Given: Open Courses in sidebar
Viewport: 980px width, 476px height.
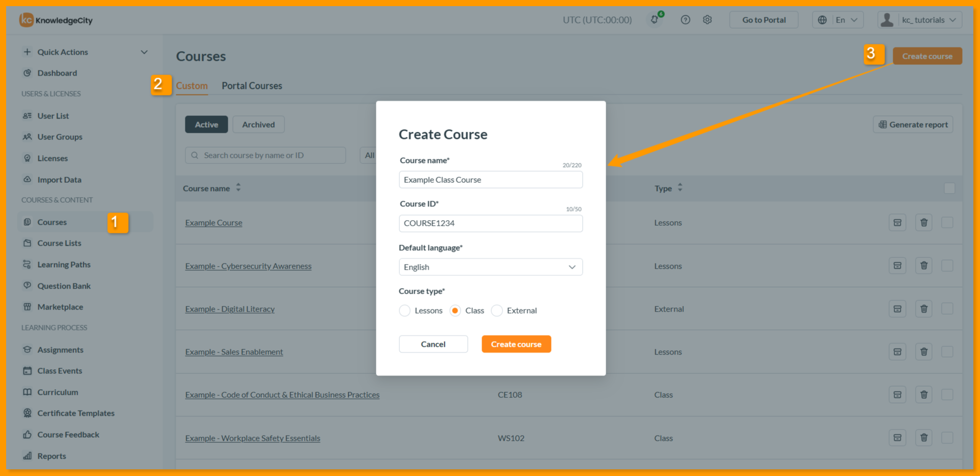Looking at the screenshot, I should (52, 222).
